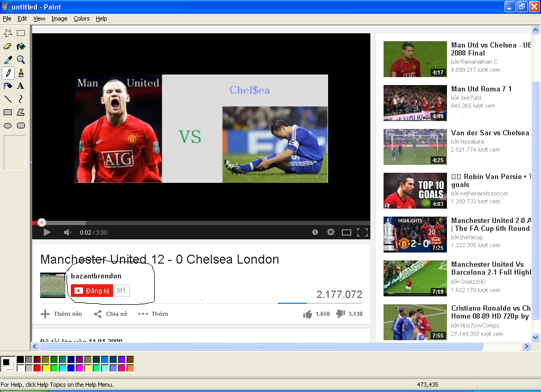Pick the Fill With Color bucket tool
The image size is (541, 392).
(21, 46)
